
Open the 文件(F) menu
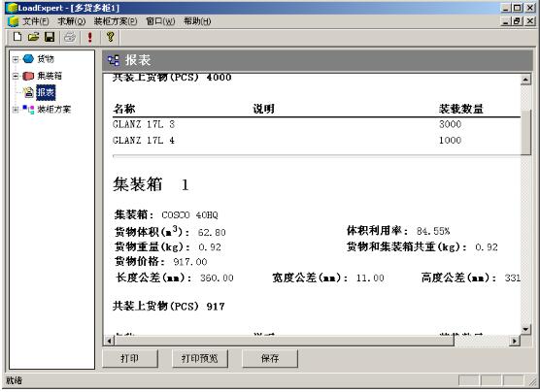(36, 21)
